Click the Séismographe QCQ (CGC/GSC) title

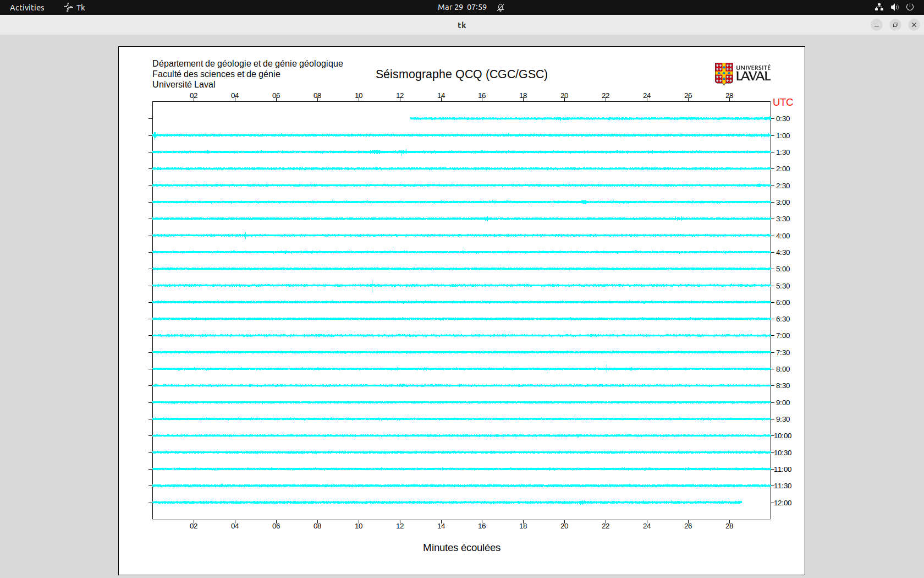pyautogui.click(x=461, y=74)
